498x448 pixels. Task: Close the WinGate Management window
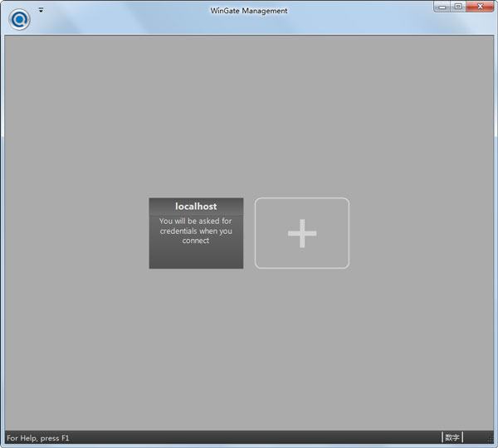[480, 7]
